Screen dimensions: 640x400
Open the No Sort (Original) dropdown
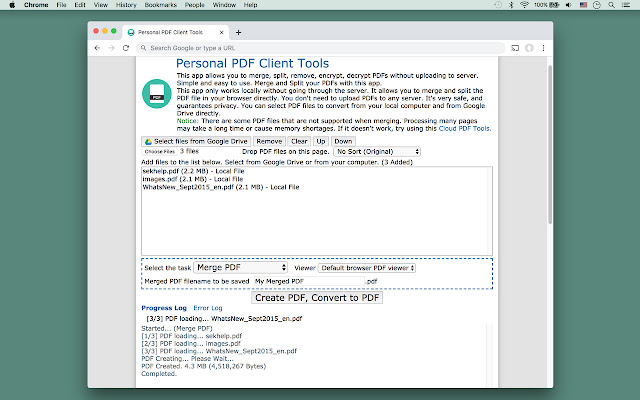(377, 151)
